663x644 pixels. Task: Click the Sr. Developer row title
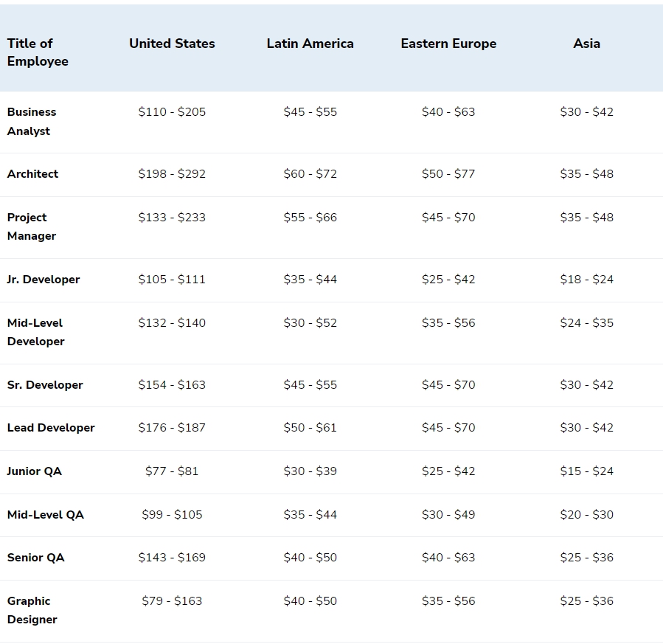pos(45,385)
